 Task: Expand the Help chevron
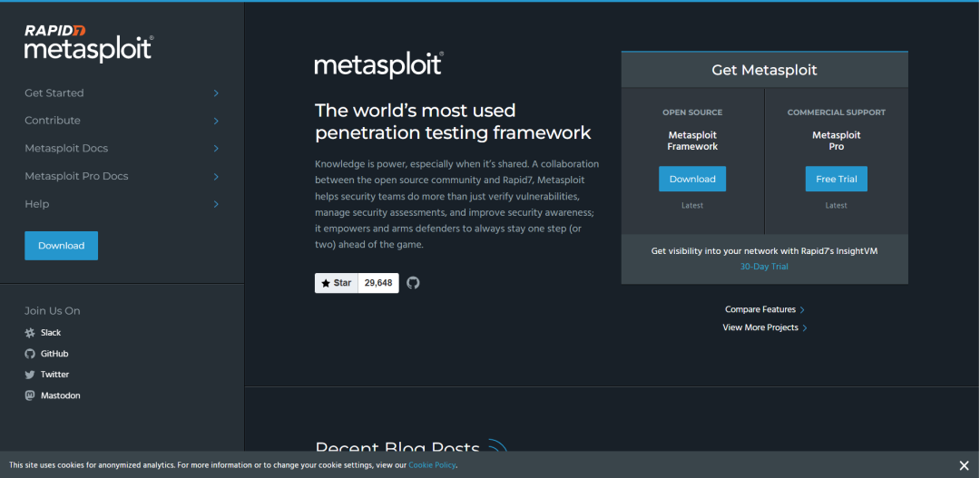coord(216,204)
